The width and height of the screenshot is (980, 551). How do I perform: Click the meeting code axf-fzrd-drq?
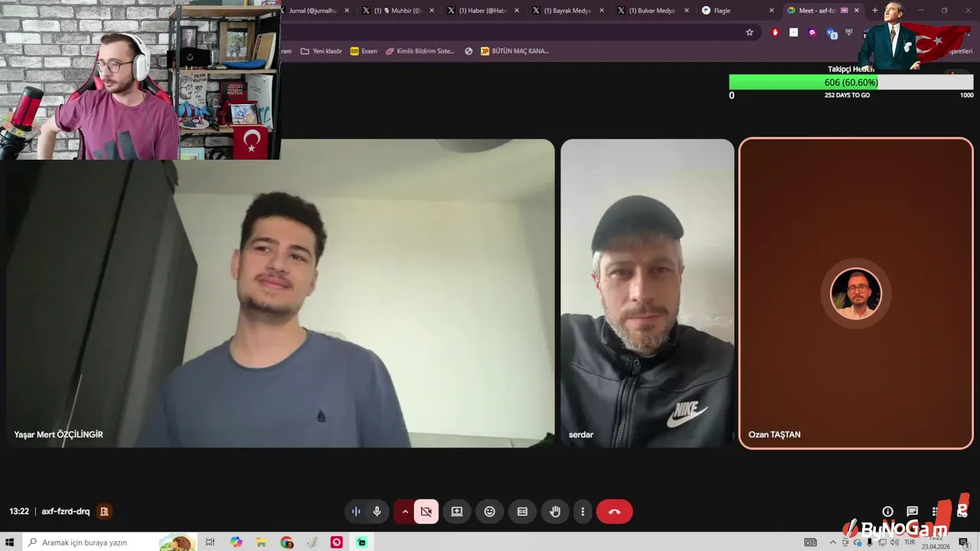click(66, 511)
